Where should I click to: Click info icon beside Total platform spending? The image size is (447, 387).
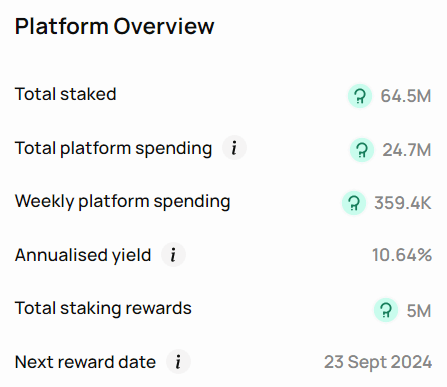coord(234,148)
